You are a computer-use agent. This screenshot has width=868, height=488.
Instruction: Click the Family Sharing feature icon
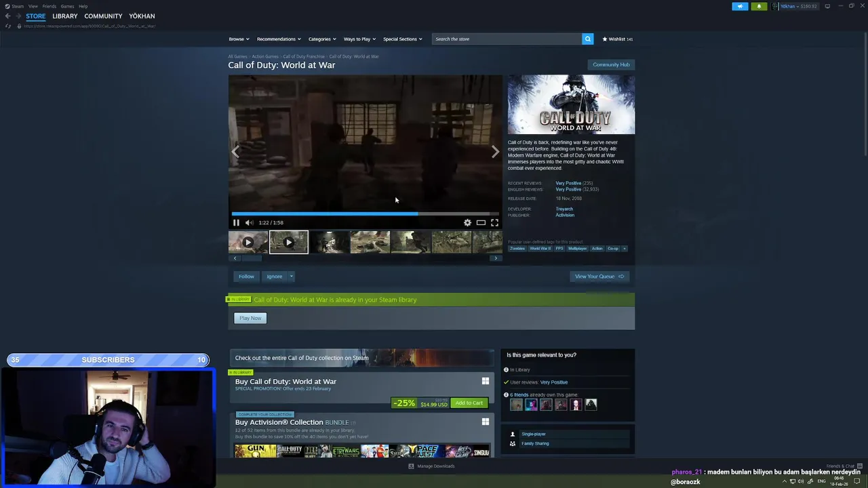tap(512, 443)
